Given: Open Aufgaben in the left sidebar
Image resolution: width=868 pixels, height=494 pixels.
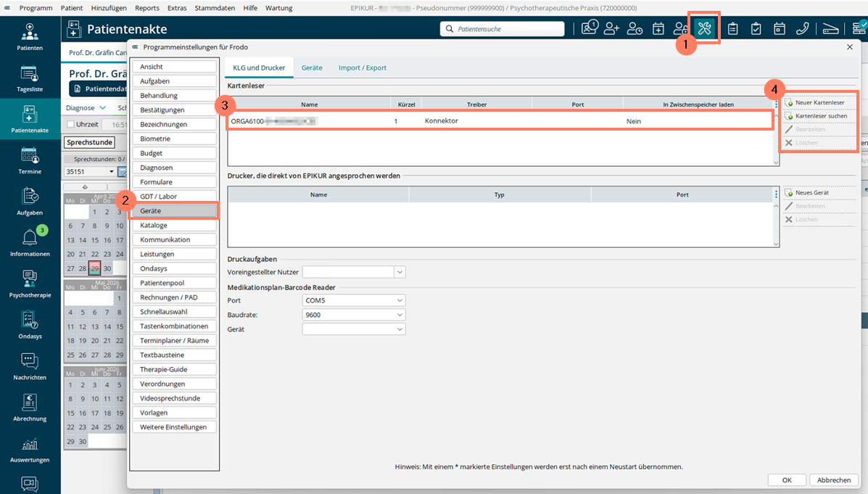Looking at the screenshot, I should [30, 202].
